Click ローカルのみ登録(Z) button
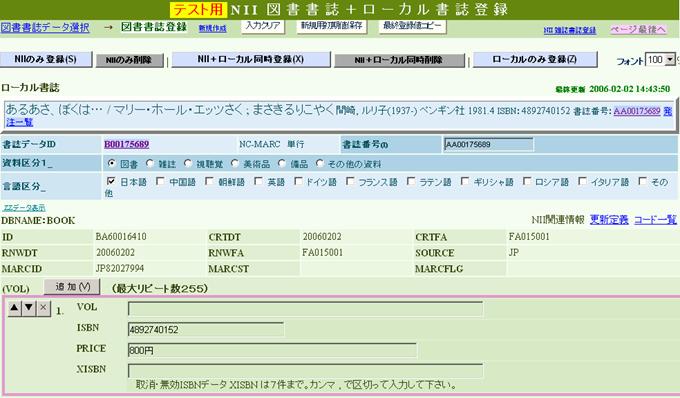The height and width of the screenshot is (398, 680). [535, 59]
